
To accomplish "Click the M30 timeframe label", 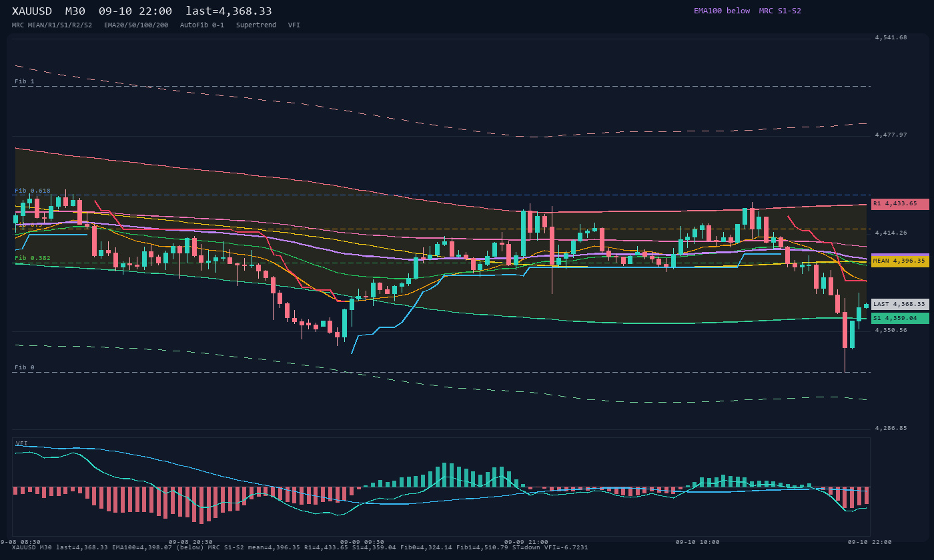I will click(75, 11).
